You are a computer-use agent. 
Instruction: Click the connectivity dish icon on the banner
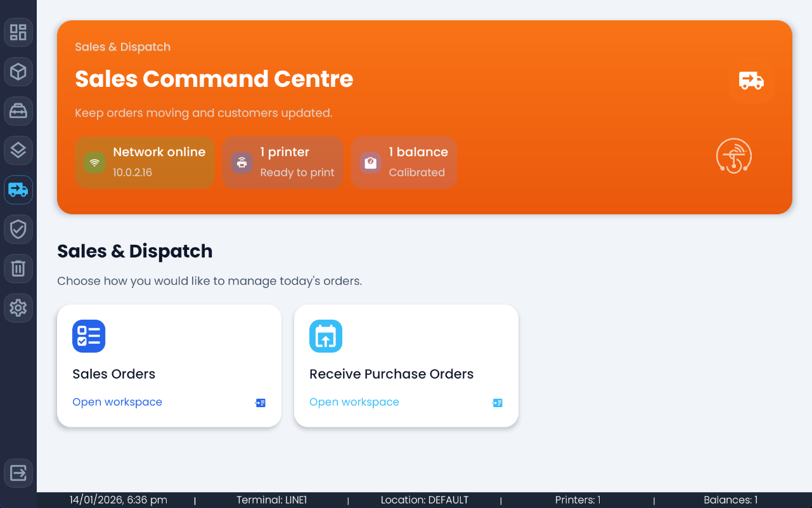734,156
